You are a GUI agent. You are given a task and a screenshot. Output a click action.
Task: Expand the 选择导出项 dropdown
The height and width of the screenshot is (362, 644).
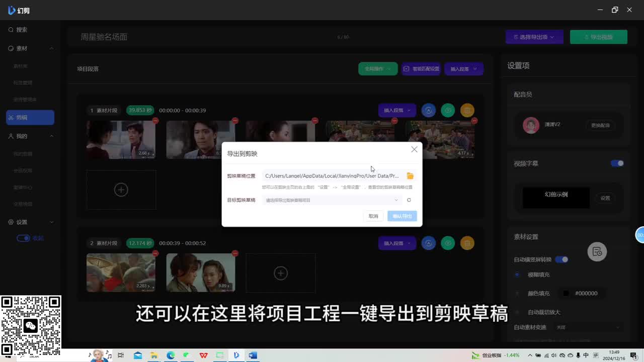click(x=534, y=37)
